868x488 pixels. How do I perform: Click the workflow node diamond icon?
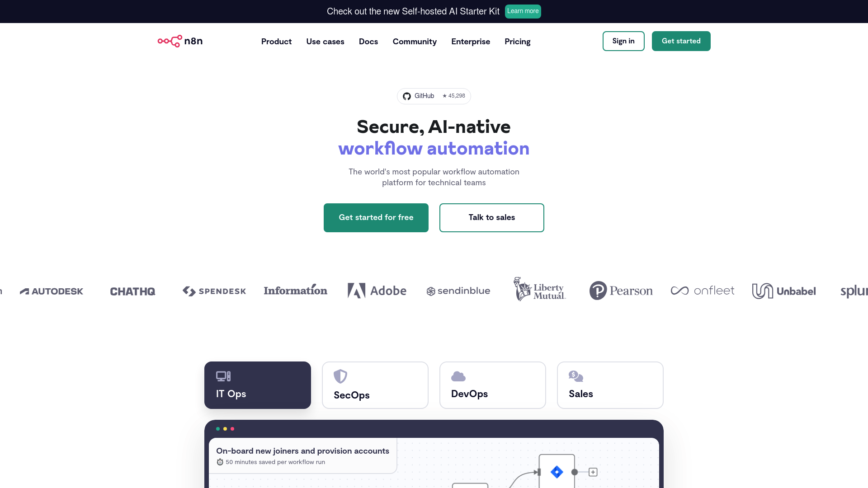pos(556,472)
